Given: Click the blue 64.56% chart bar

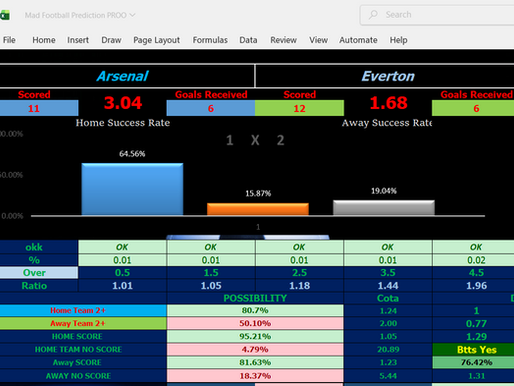Looking at the screenshot, I should point(132,189).
